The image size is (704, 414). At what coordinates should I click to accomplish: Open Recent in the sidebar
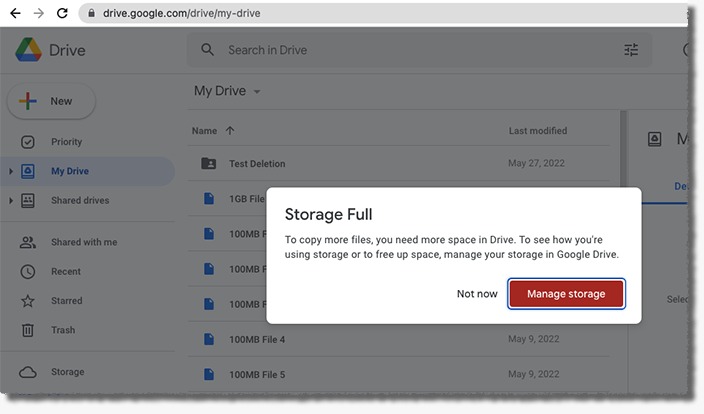pyautogui.click(x=66, y=271)
